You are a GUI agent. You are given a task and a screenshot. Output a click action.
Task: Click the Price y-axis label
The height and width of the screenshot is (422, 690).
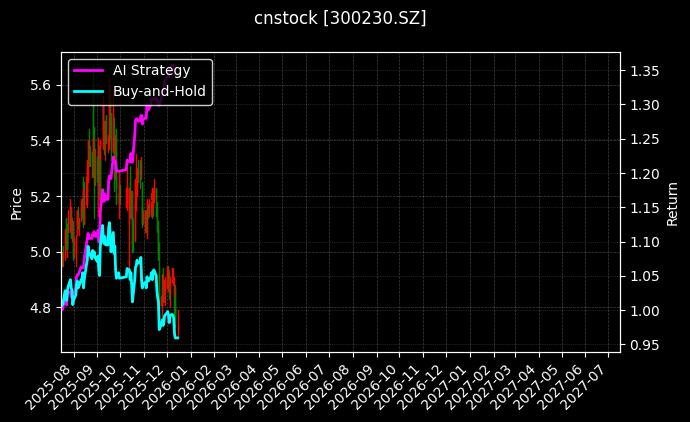[16, 202]
